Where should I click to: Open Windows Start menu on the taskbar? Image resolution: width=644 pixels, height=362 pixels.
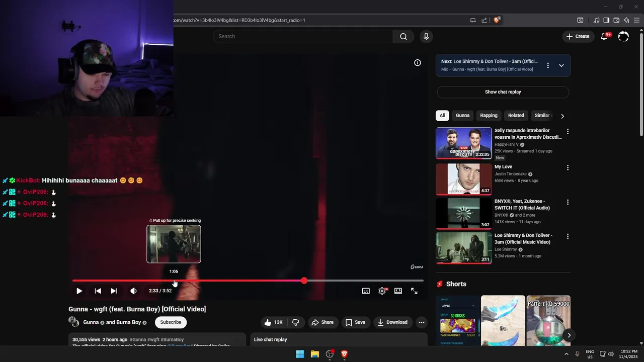click(x=300, y=354)
